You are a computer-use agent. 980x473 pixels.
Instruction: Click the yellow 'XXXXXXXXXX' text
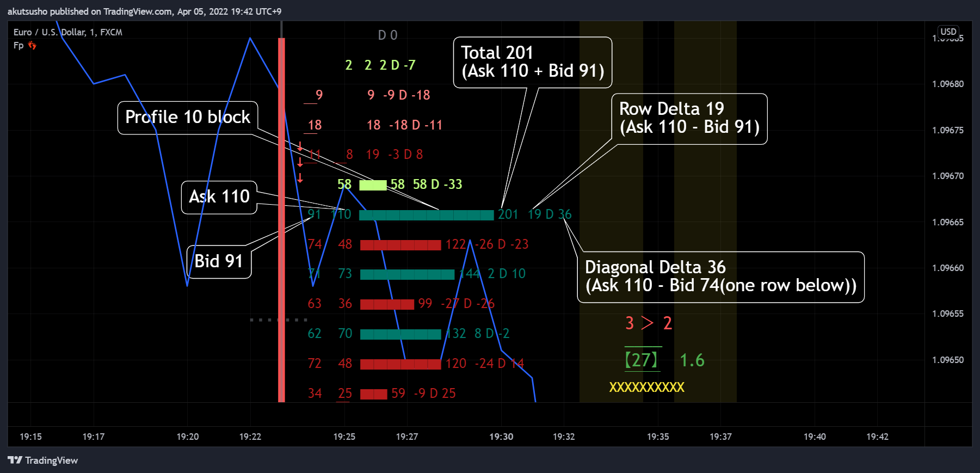coord(646,388)
